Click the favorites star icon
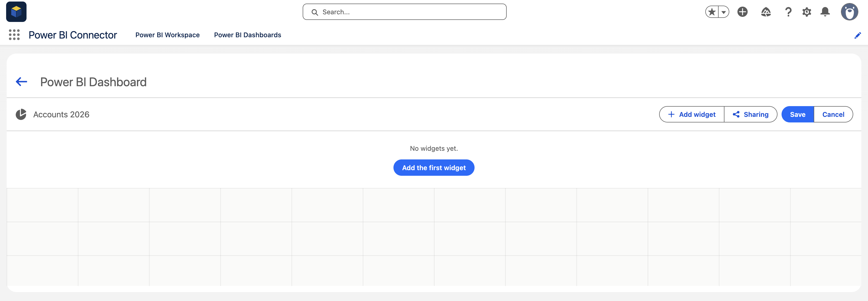 coord(712,12)
